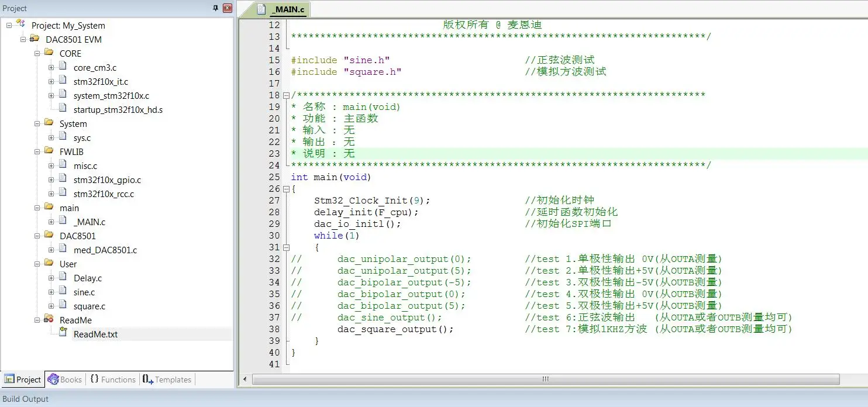Click line number 23 in the gutter
868x407 pixels.
pos(274,154)
